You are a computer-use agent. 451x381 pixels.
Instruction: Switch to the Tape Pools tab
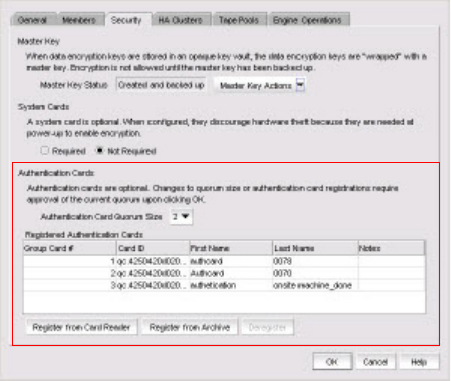point(239,20)
